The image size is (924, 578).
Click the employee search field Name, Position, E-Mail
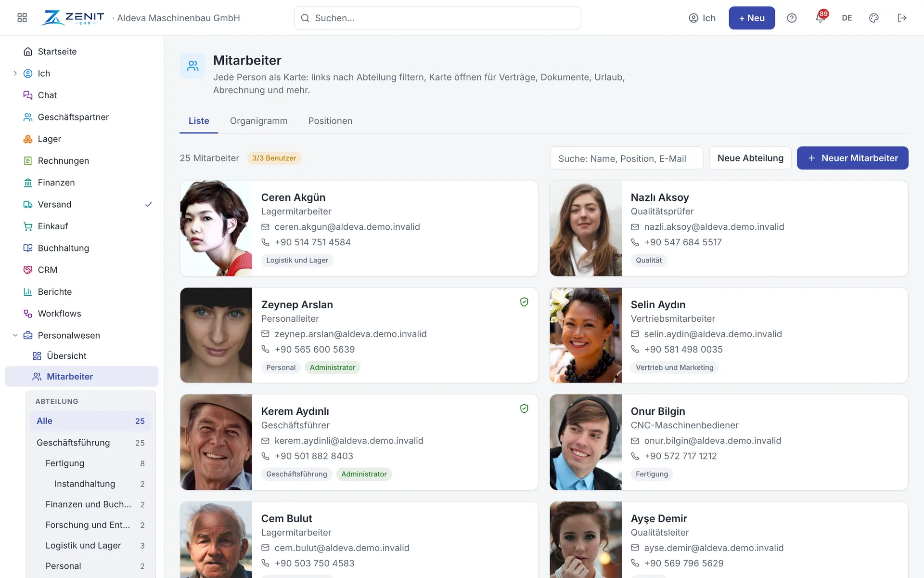(x=627, y=158)
